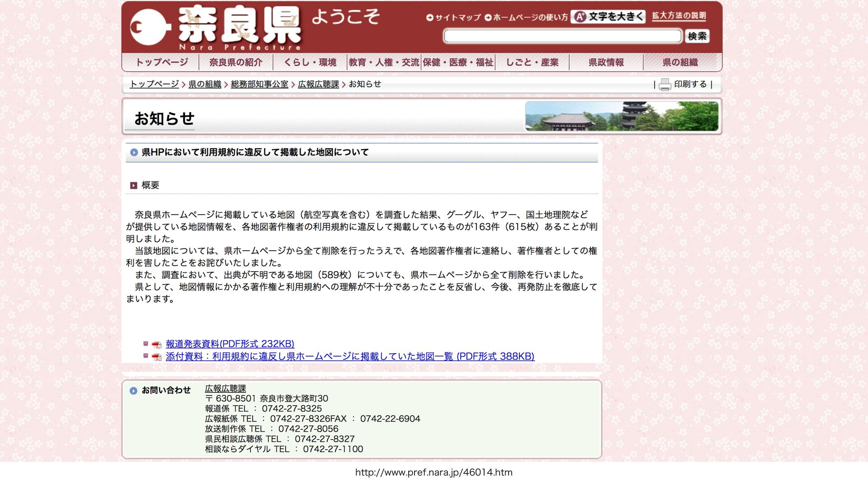Click the printer icon

665,84
